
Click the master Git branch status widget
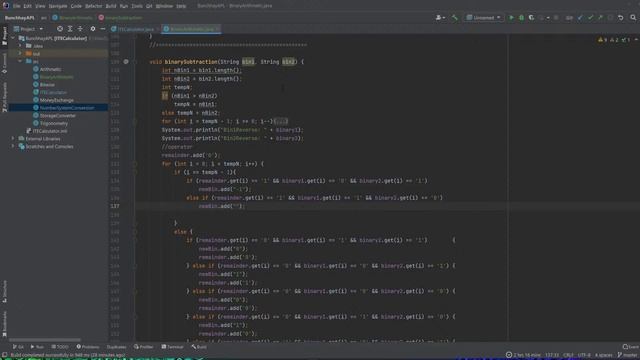628,355
